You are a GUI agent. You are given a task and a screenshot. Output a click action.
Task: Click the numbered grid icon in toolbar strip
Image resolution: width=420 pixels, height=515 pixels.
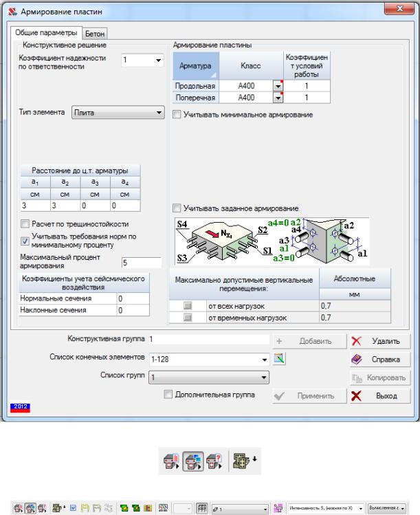point(163,508)
